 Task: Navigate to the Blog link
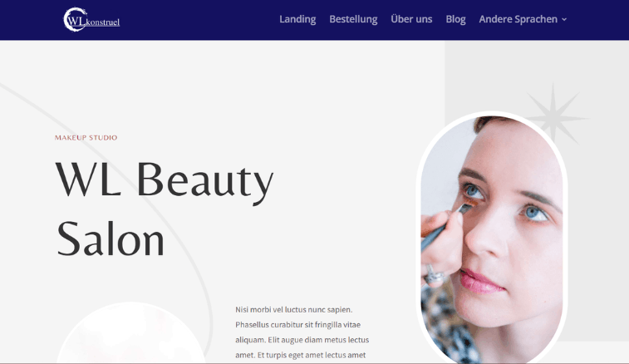[x=455, y=19]
